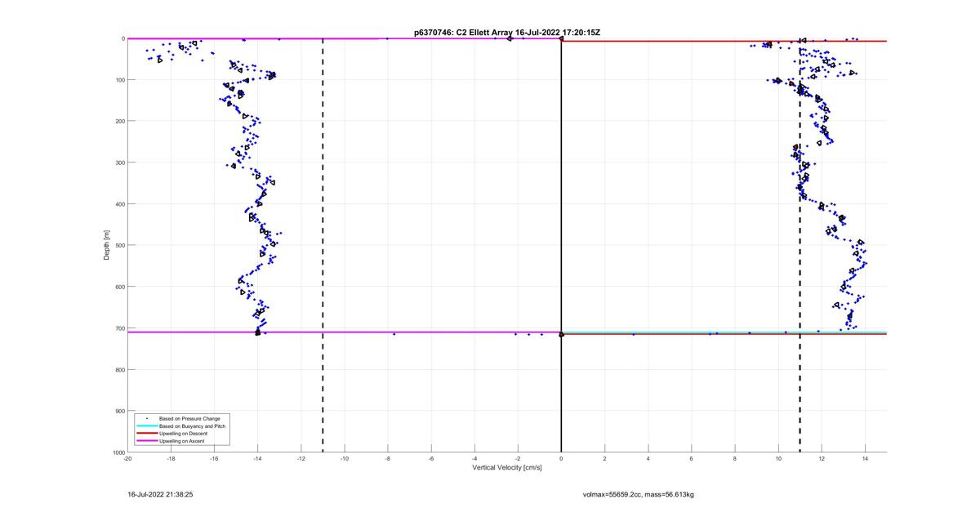Click velocity axis tick label "0"
980x508 pixels.
tap(561, 459)
